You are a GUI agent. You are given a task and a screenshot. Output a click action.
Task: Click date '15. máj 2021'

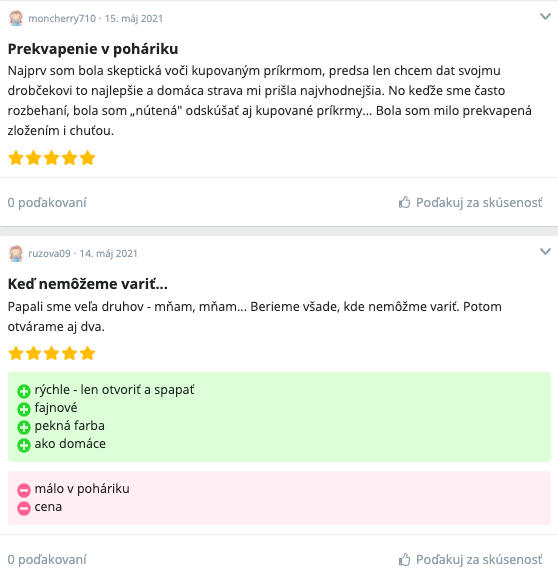tap(134, 19)
